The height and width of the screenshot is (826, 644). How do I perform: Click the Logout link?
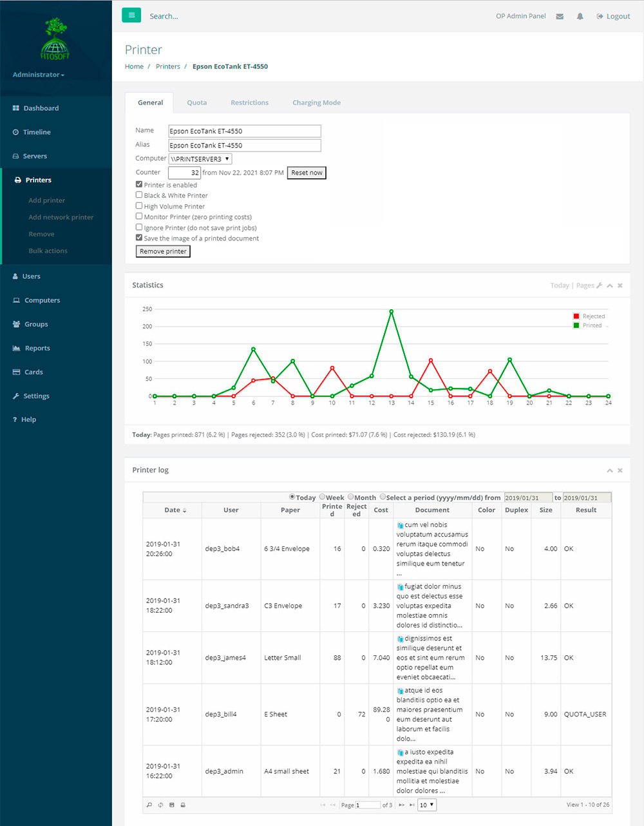pos(613,17)
